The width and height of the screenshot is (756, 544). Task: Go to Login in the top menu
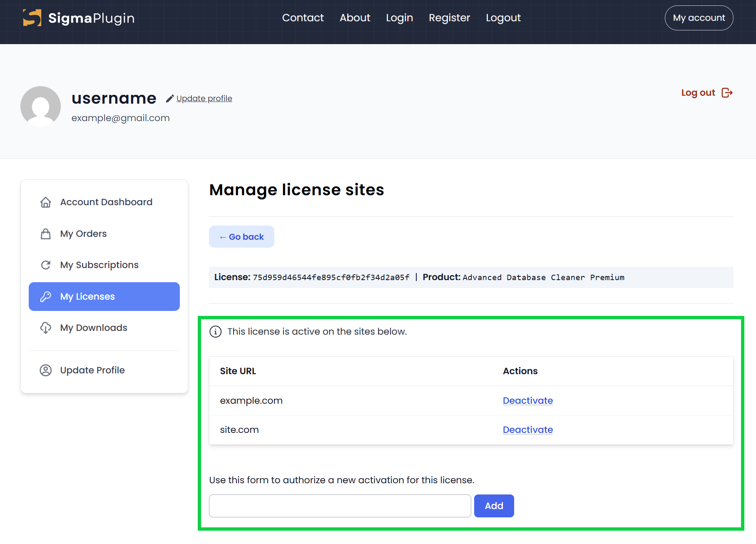(x=399, y=18)
